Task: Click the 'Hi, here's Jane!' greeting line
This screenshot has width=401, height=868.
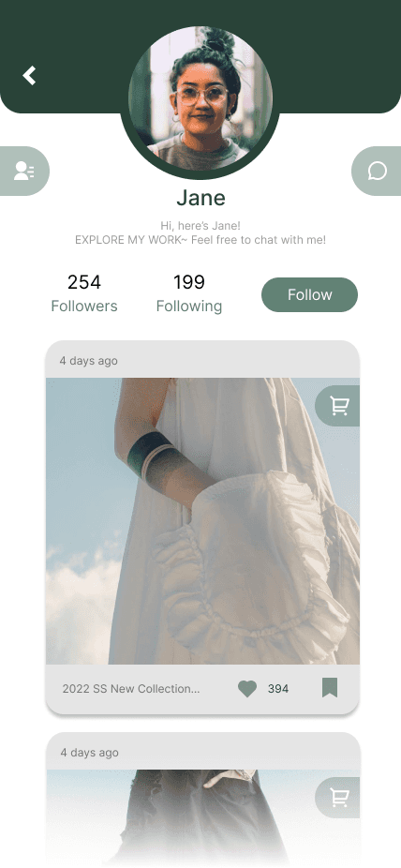Action: pyautogui.click(x=200, y=226)
